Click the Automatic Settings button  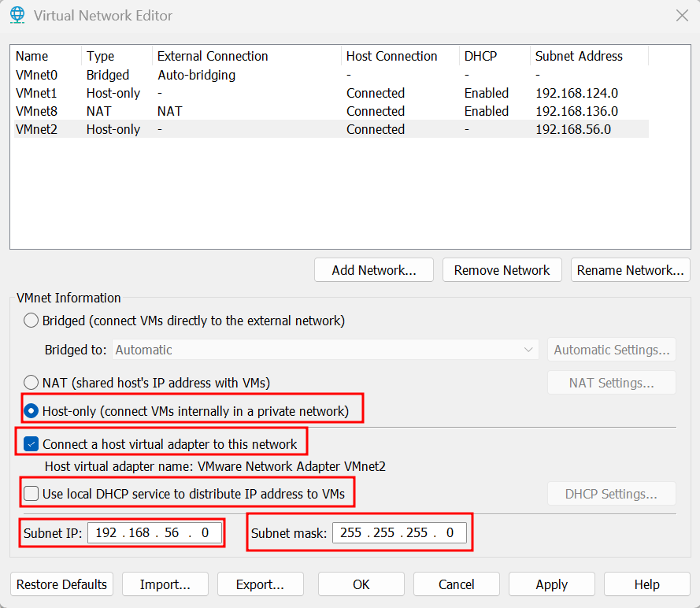pos(612,350)
